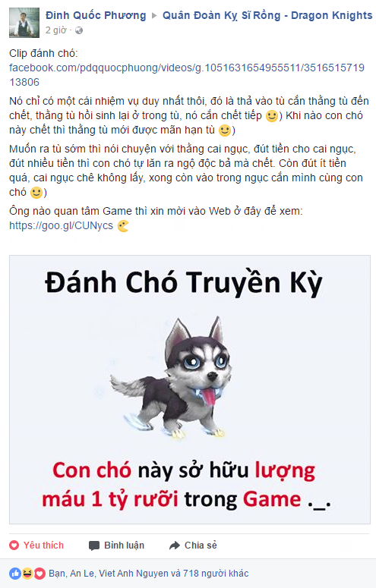Viewport: 376px width, 588px height.
Task: Open the Quân Đoàn Kỵ Sĩ Rồng group link
Action: click(267, 15)
